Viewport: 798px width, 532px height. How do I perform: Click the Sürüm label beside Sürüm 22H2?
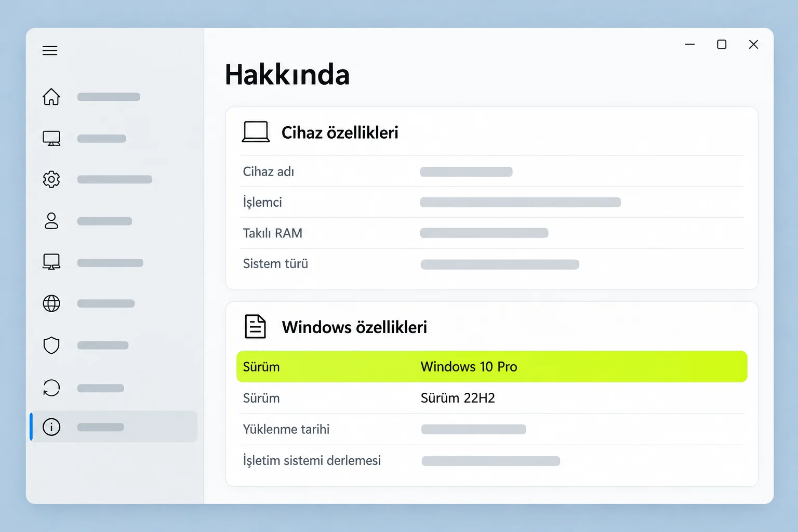pyautogui.click(x=261, y=398)
